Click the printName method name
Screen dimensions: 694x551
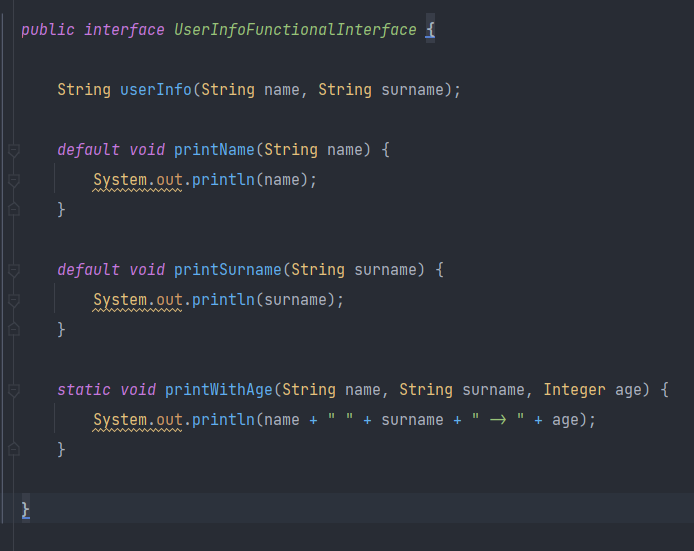[x=215, y=150]
